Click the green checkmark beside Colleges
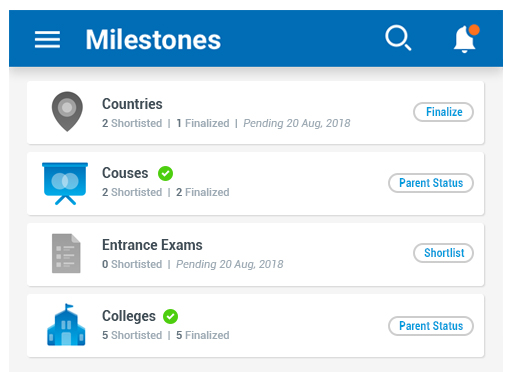The image size is (512, 372). 170,316
